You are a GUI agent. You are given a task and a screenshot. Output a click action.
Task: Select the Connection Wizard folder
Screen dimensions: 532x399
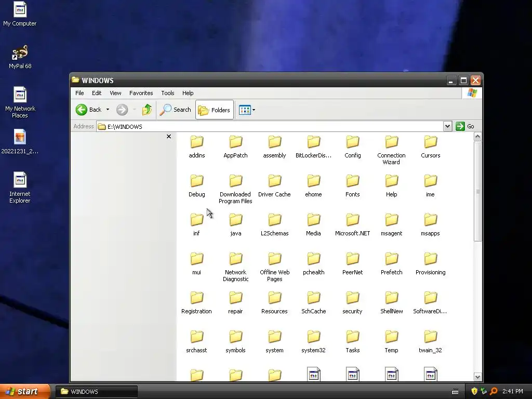[391, 150]
